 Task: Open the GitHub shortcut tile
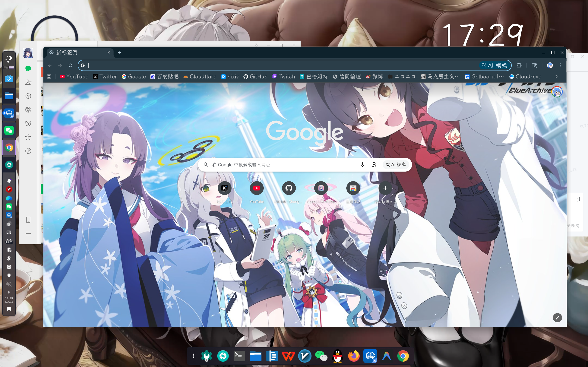pos(289,188)
